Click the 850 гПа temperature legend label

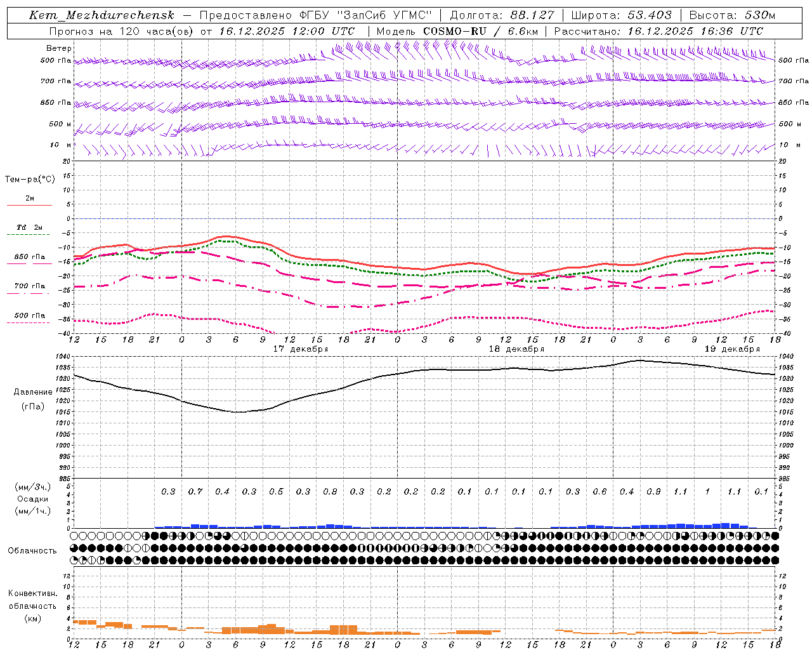point(30,257)
